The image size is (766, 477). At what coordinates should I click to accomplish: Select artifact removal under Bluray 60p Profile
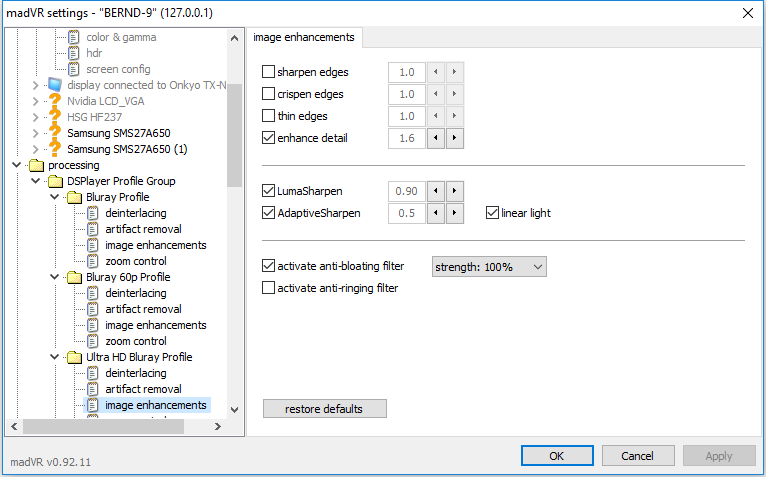(143, 309)
